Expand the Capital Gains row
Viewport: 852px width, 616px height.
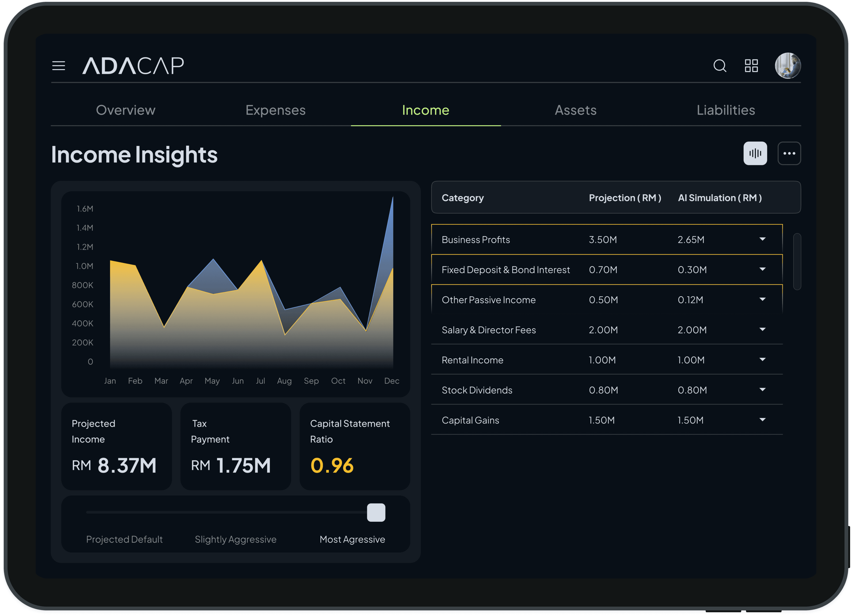click(x=762, y=419)
